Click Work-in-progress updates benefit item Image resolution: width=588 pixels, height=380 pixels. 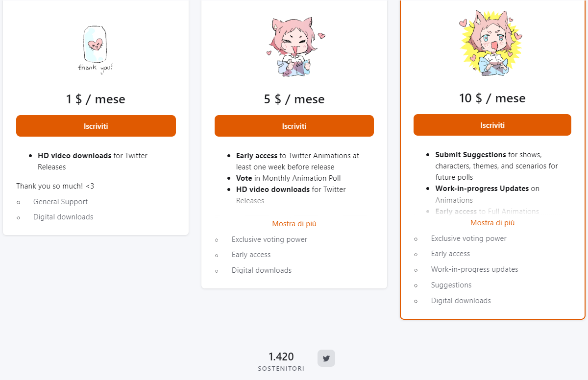474,269
